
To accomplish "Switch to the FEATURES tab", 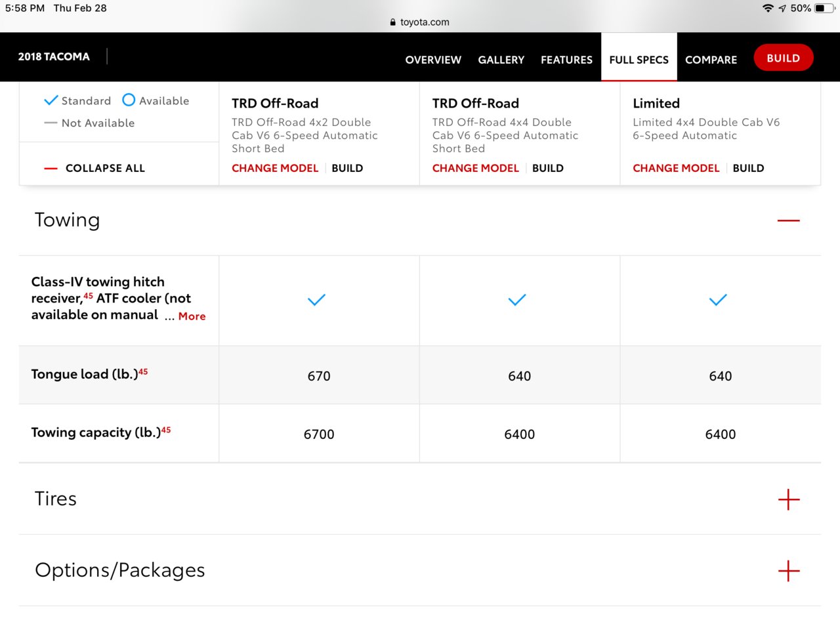I will point(566,60).
